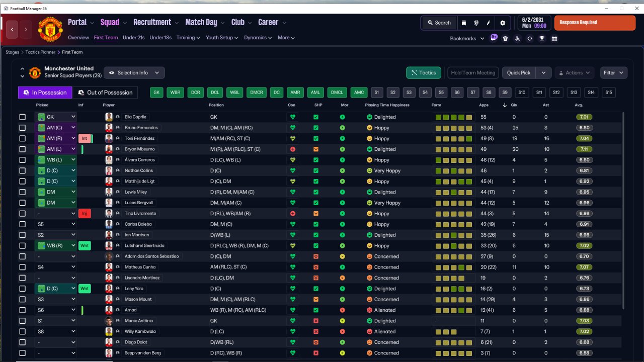Select the checkbox next to Toni Fernández

click(22, 138)
